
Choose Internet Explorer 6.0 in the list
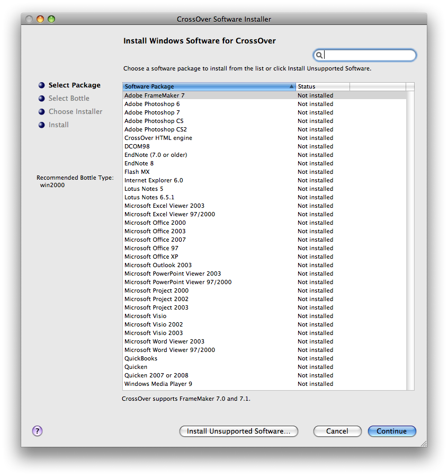pos(154,180)
